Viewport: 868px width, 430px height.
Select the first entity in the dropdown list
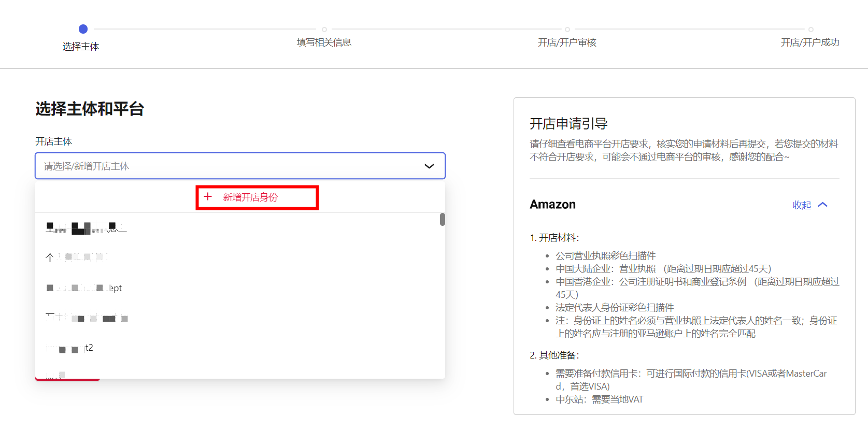click(86, 228)
